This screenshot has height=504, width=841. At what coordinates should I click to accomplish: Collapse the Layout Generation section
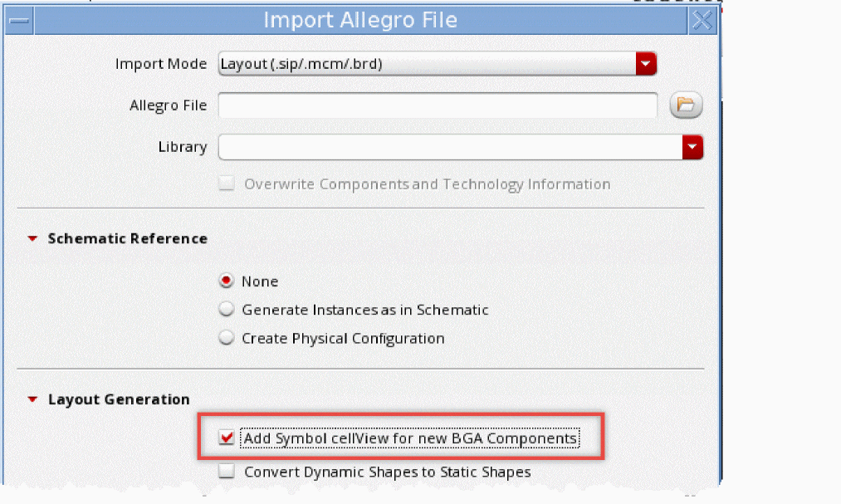[x=32, y=400]
